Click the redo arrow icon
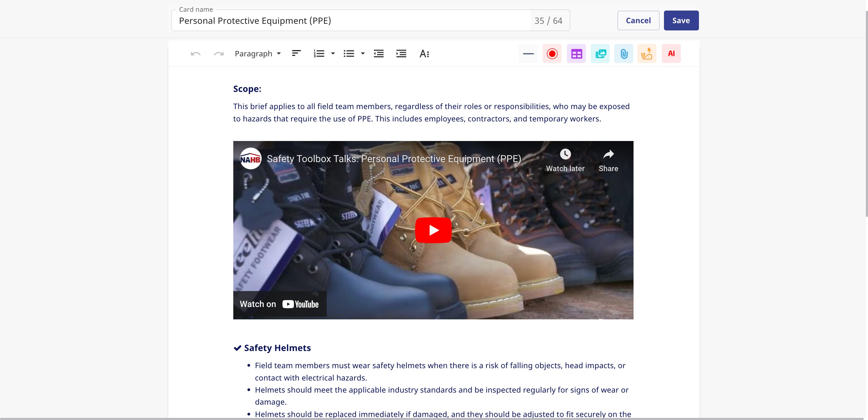 click(219, 54)
